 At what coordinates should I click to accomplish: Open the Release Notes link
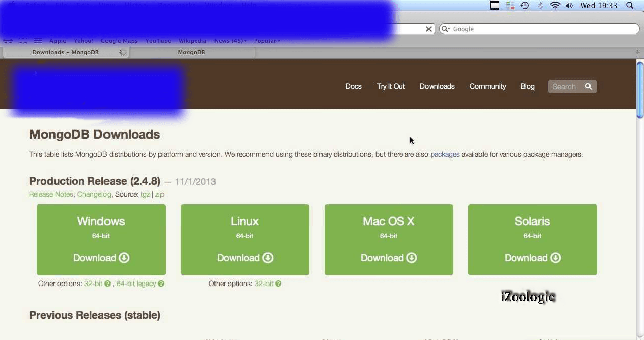(51, 194)
